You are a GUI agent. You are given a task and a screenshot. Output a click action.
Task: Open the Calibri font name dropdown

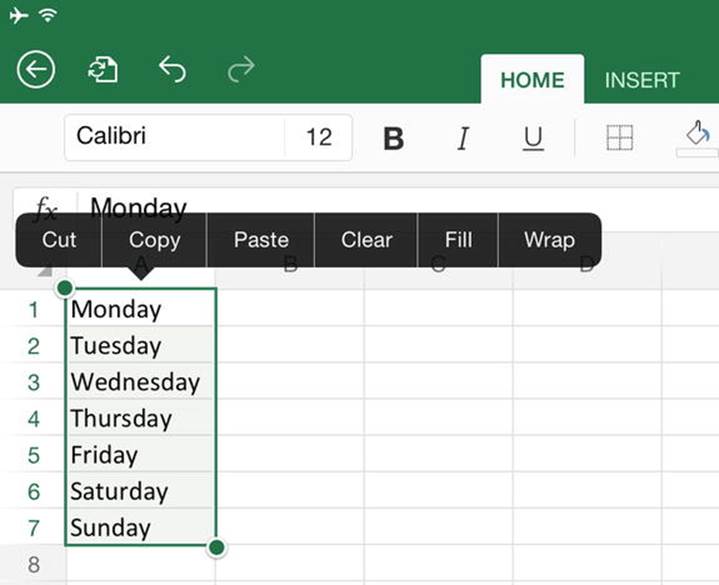(x=175, y=137)
